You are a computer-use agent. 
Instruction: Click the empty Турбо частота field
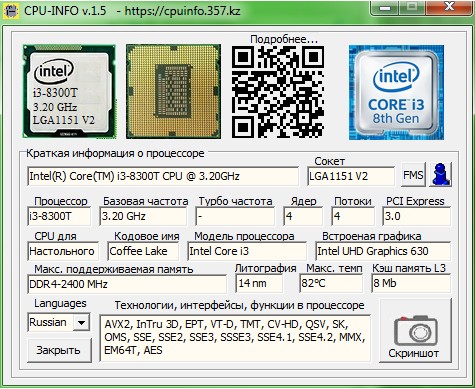click(235, 216)
